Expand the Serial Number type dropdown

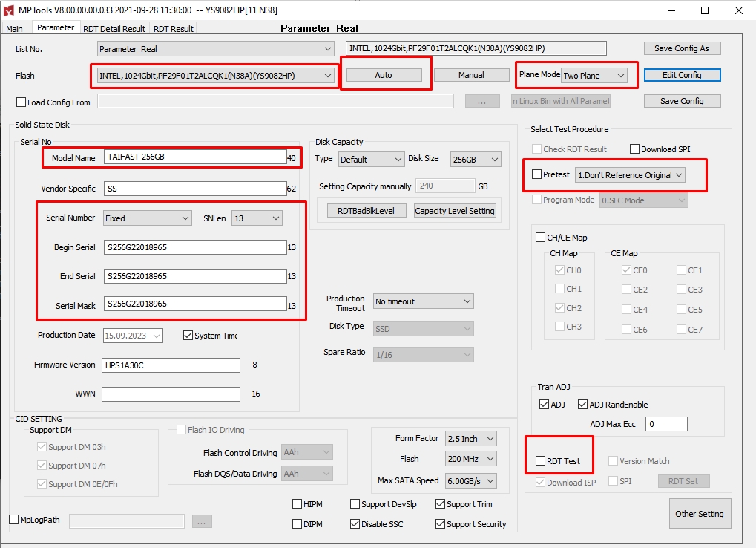pos(147,218)
